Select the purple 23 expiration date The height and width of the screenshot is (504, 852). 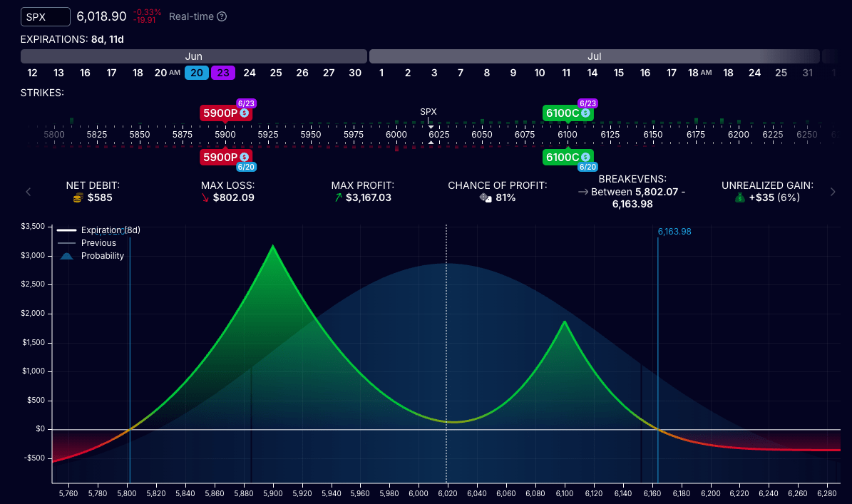223,73
